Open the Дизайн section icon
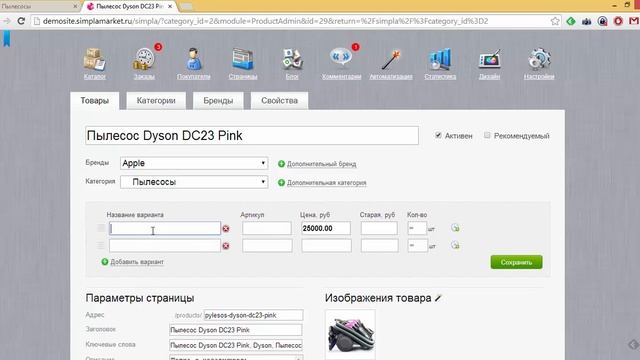The height and width of the screenshot is (360, 640). pos(489,60)
